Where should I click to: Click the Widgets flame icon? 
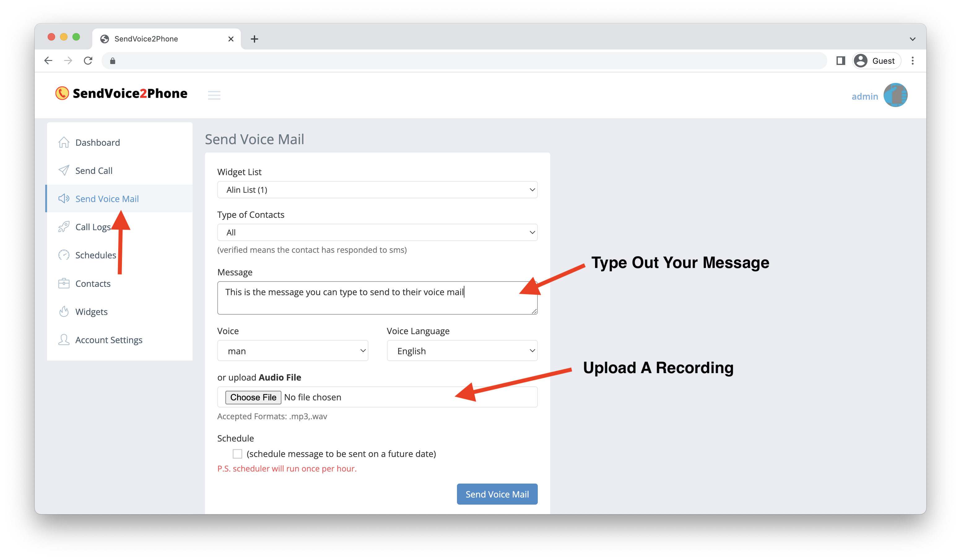click(64, 312)
